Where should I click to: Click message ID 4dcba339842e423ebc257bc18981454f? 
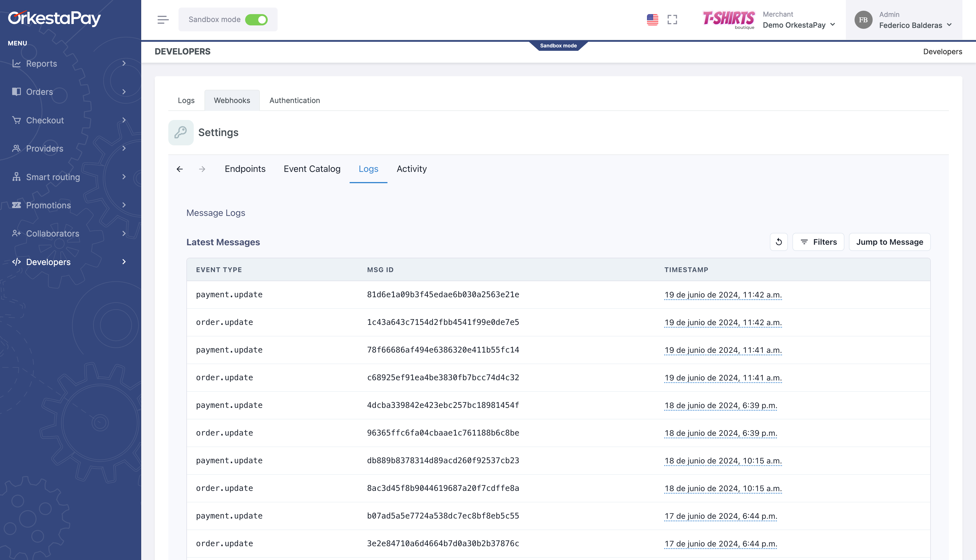pos(443,405)
